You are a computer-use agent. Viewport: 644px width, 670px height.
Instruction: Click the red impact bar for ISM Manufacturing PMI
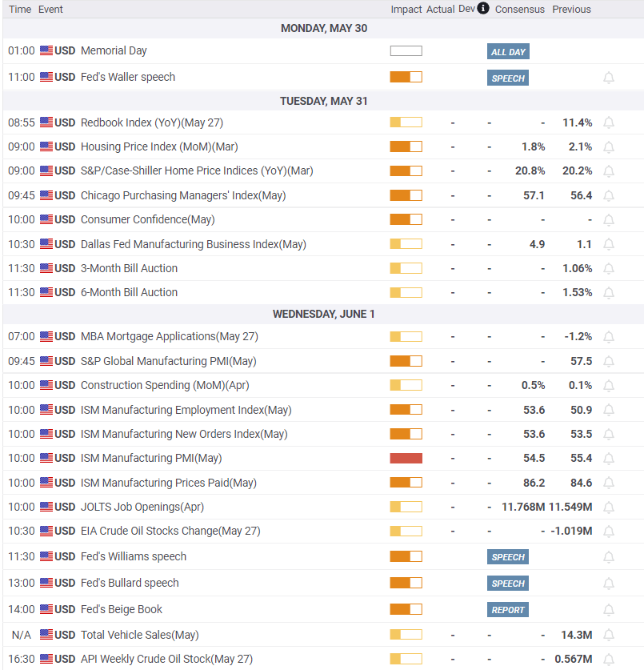pyautogui.click(x=406, y=459)
